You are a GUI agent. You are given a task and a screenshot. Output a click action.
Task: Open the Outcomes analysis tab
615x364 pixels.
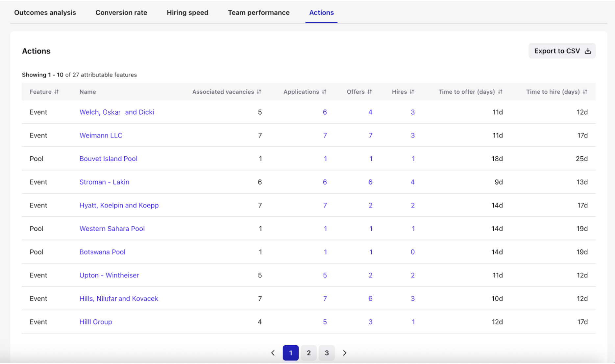tap(45, 12)
